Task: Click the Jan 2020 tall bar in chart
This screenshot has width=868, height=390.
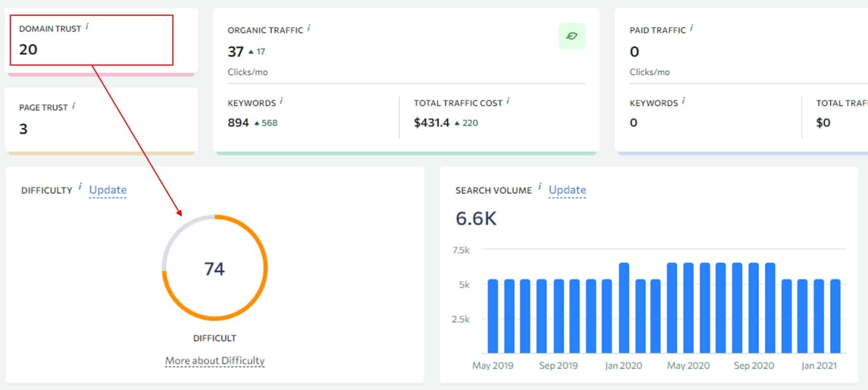Action: (x=624, y=308)
